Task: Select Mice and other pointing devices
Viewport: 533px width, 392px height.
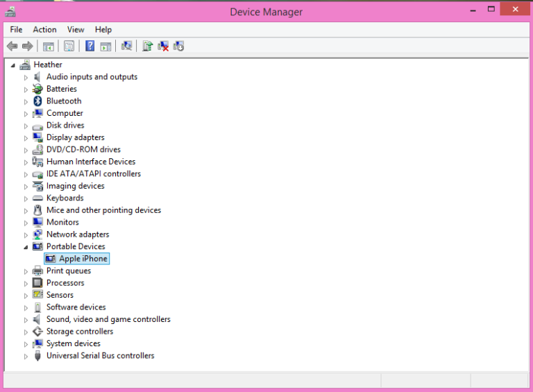Action: [103, 210]
